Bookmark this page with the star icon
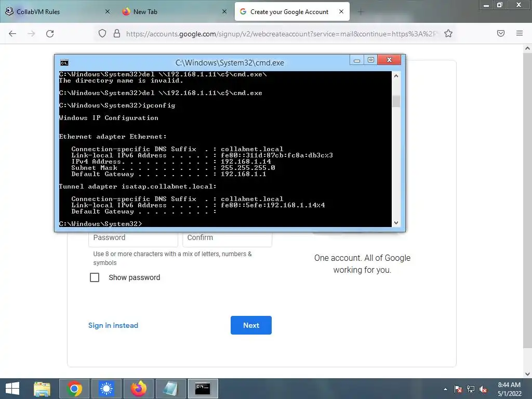This screenshot has width=532, height=399. point(448,34)
